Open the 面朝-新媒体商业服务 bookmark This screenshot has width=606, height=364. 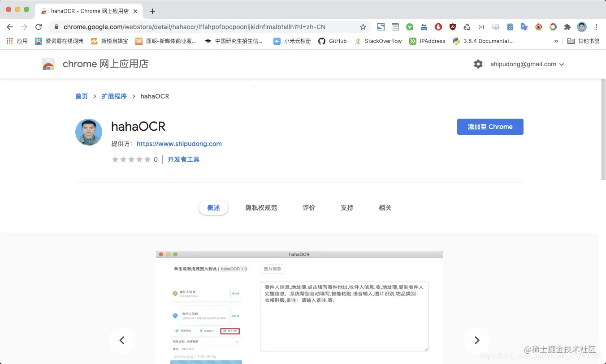166,41
